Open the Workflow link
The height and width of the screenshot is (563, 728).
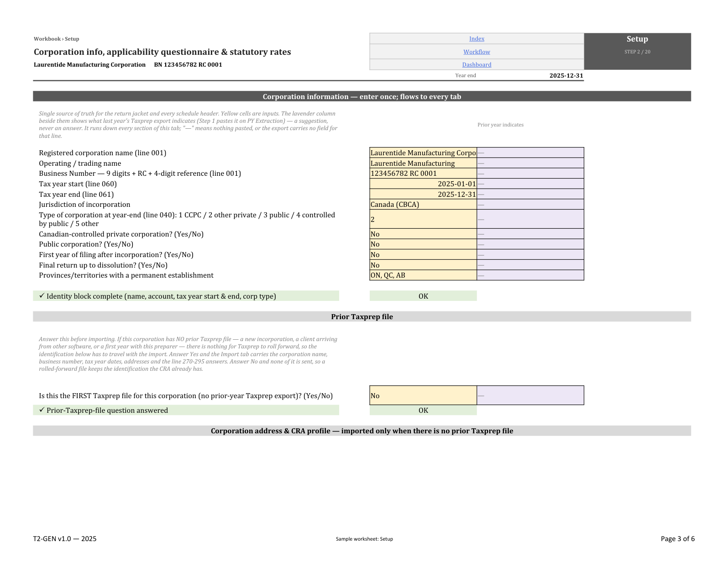coord(477,52)
